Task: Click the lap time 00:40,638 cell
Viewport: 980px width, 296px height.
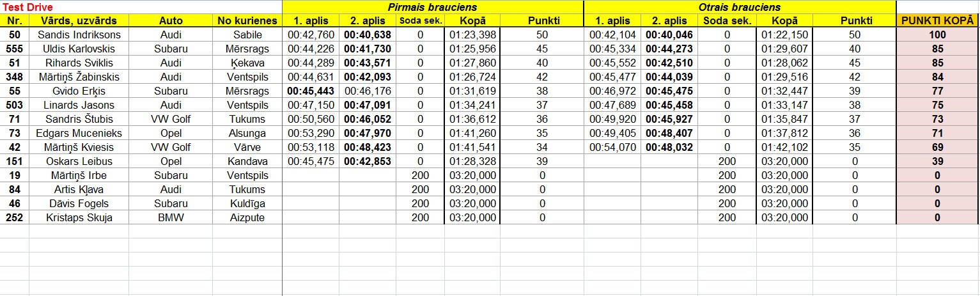Action: (368, 35)
